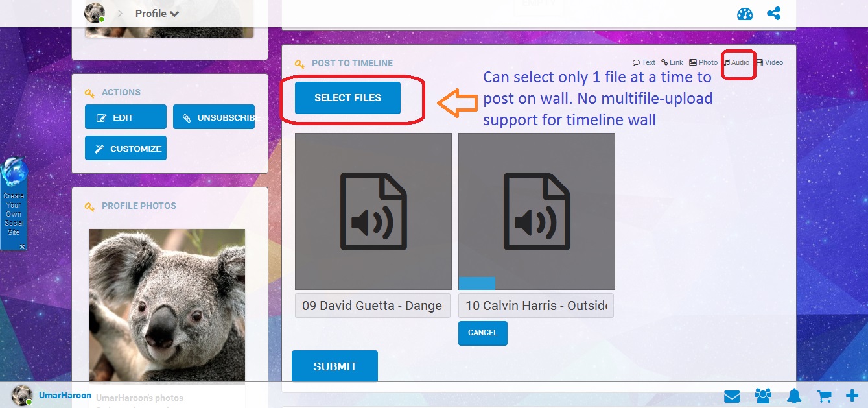868x408 pixels.
Task: Switch post type to Photo
Action: click(x=703, y=62)
